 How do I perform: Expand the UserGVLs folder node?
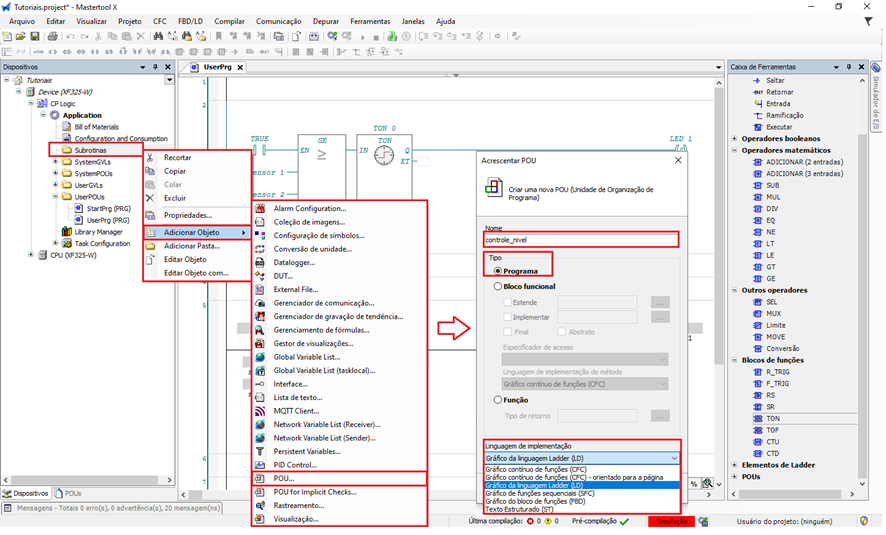56,185
